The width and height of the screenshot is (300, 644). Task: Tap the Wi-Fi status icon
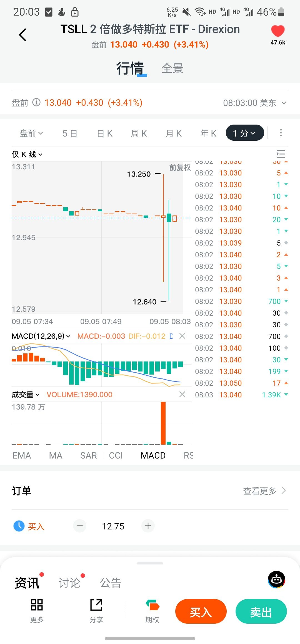coord(200,12)
